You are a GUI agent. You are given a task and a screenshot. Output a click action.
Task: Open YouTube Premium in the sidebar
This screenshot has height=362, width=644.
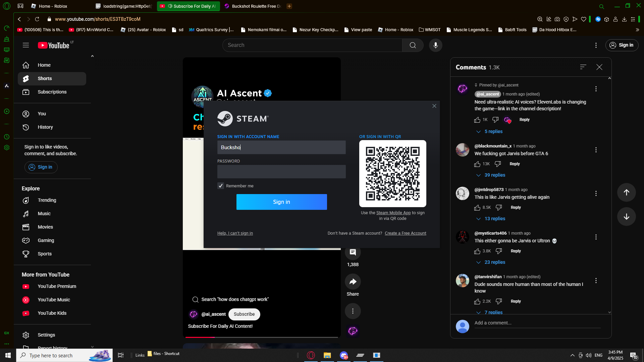point(52,286)
